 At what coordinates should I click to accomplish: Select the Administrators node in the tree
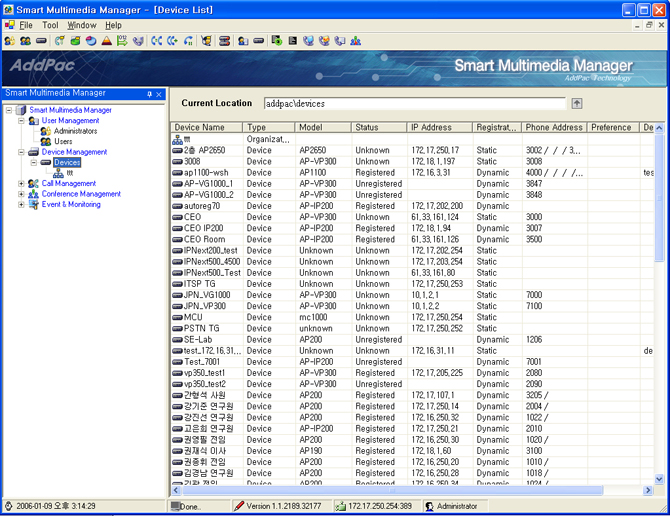[75, 131]
